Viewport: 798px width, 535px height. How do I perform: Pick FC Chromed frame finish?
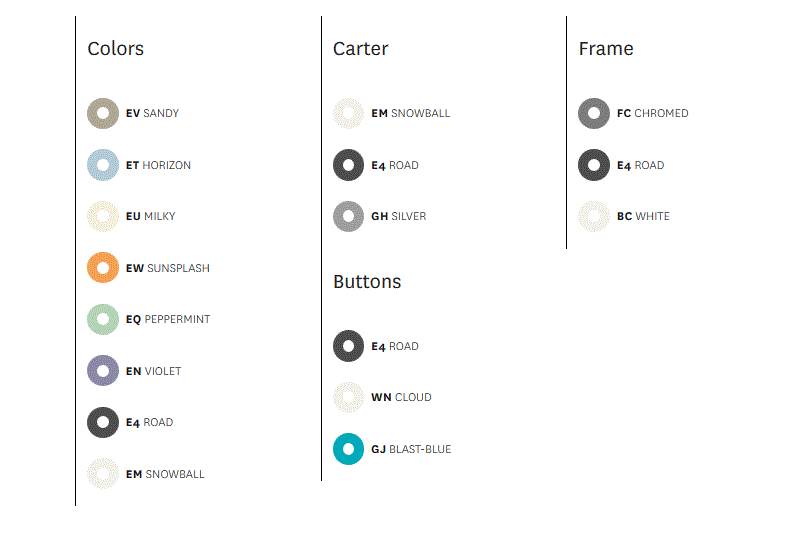click(x=594, y=114)
